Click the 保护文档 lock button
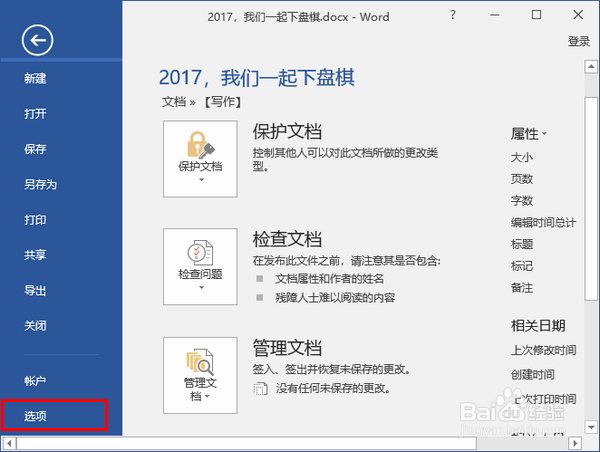Image resolution: width=600 pixels, height=452 pixels. pos(200,159)
